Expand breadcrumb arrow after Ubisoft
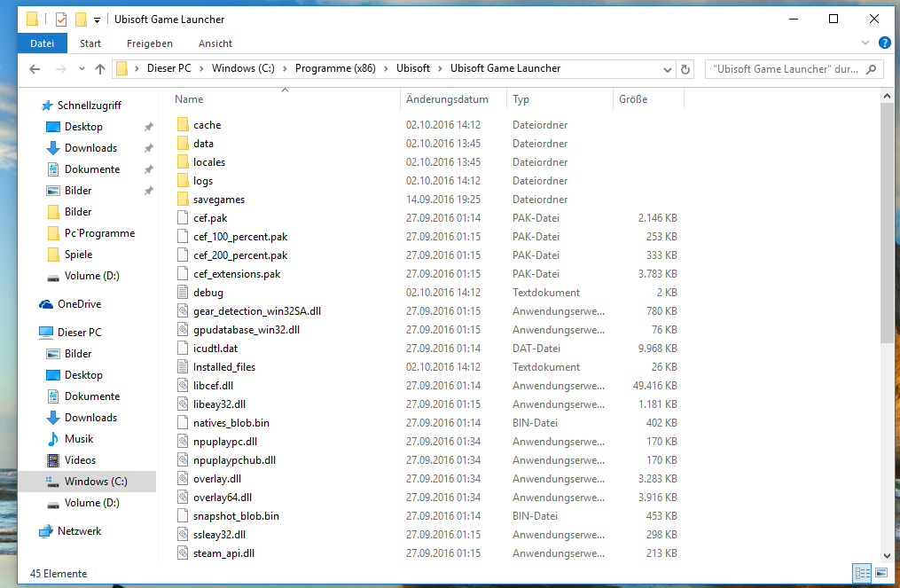This screenshot has height=588, width=900. pos(440,69)
